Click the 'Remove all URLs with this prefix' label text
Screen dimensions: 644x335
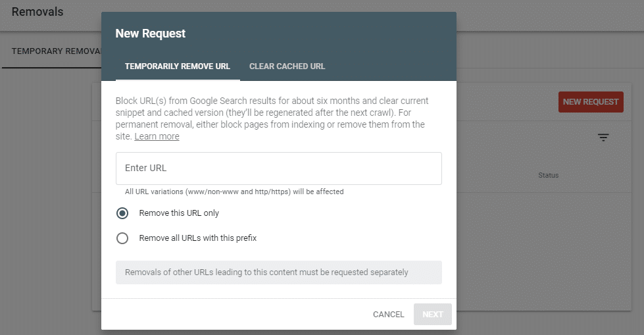tap(197, 238)
